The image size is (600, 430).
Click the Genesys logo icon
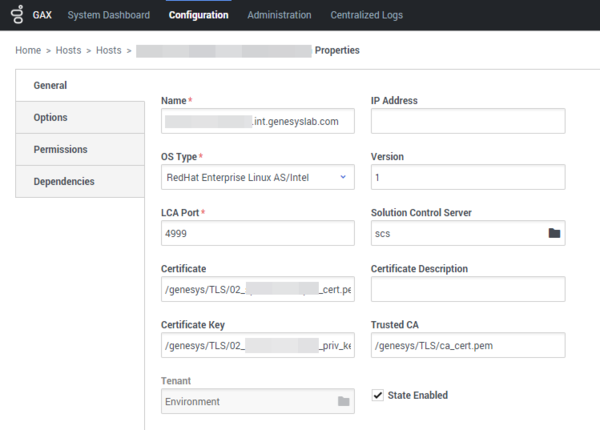(13, 15)
